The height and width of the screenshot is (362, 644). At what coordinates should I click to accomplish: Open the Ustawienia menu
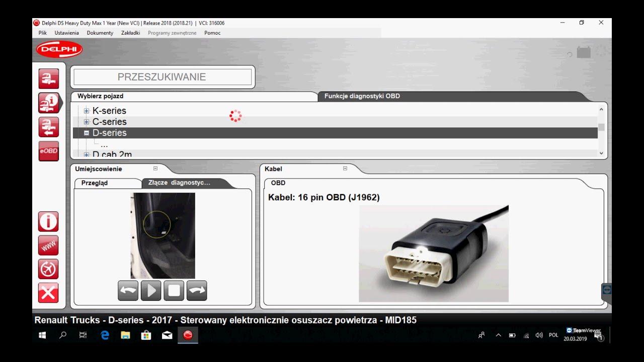pyautogui.click(x=67, y=33)
